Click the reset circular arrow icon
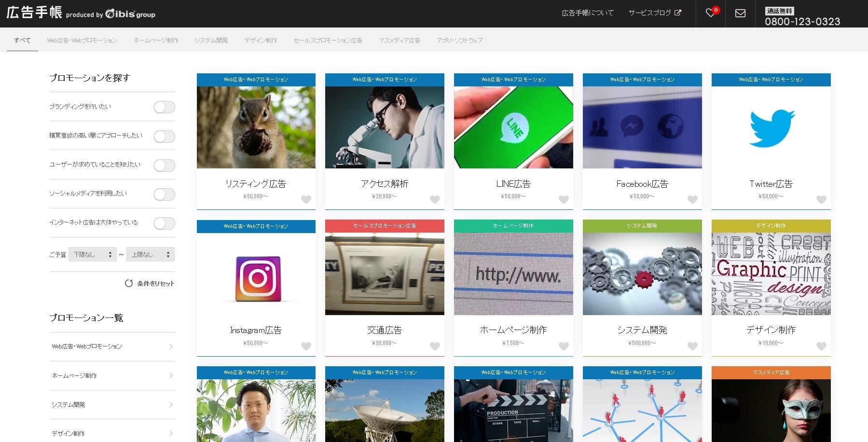The height and width of the screenshot is (442, 868). (129, 283)
